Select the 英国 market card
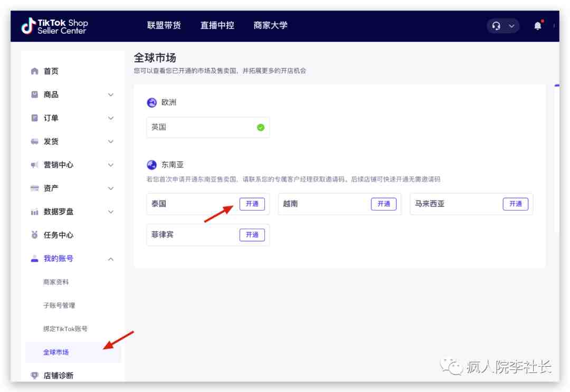Viewport: 570px width, 392px height. pos(208,127)
